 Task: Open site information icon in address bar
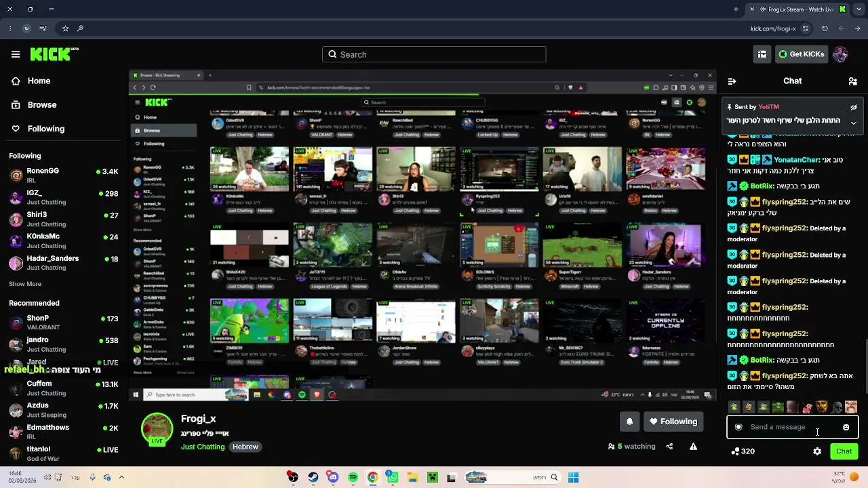806,28
